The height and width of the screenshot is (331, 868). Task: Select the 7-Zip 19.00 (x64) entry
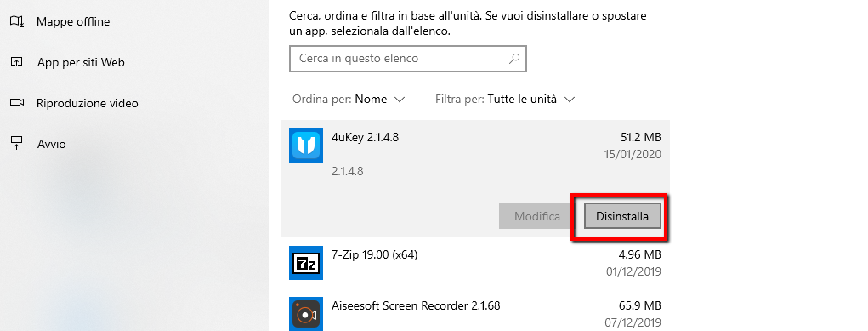pos(475,264)
